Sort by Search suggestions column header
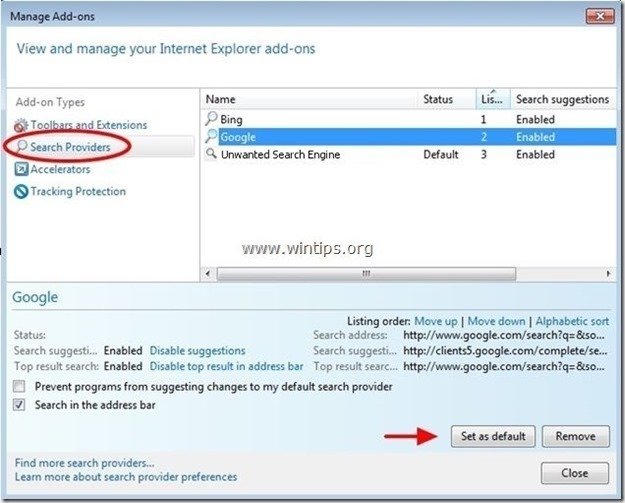 [562, 99]
